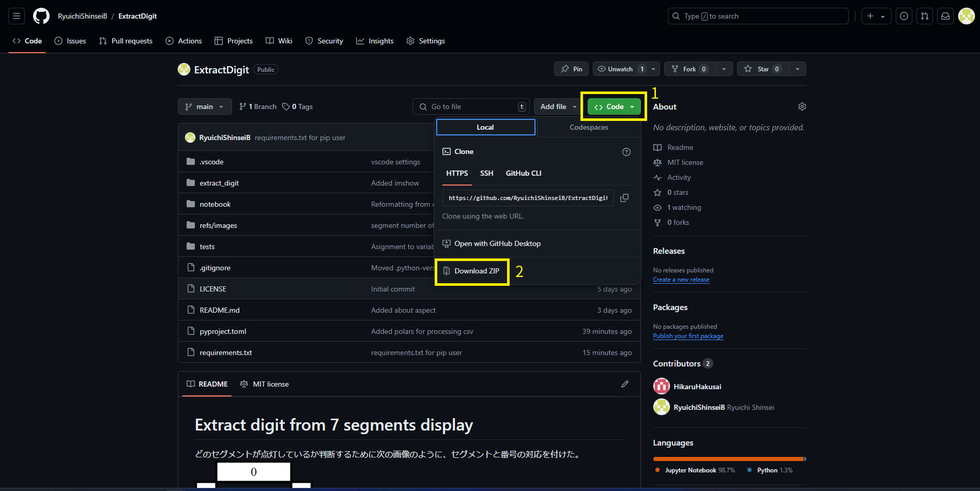Open the Add file dropdown
The height and width of the screenshot is (491, 980).
(558, 106)
